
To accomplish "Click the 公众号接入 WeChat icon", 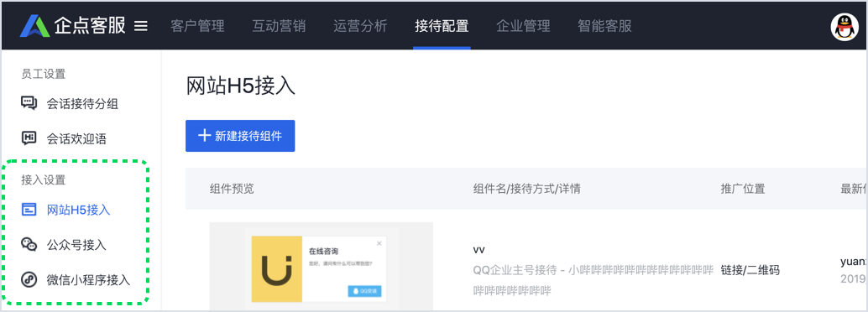I will 29,245.
